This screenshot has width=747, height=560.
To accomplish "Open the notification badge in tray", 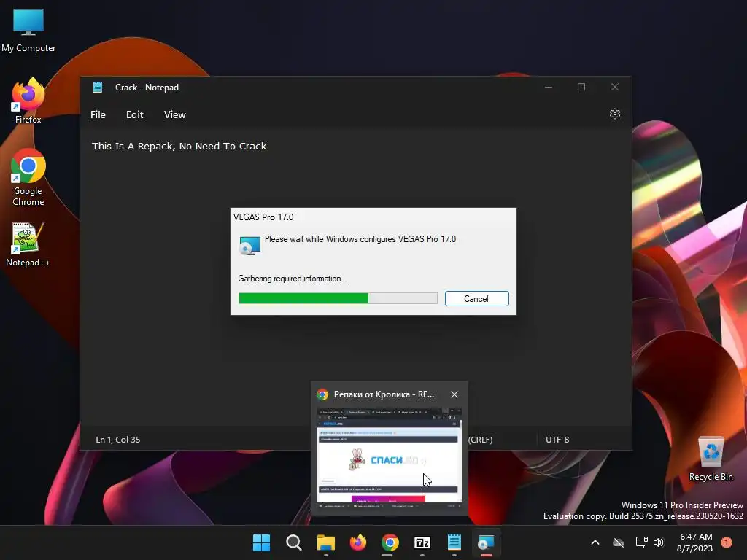I will coord(727,542).
